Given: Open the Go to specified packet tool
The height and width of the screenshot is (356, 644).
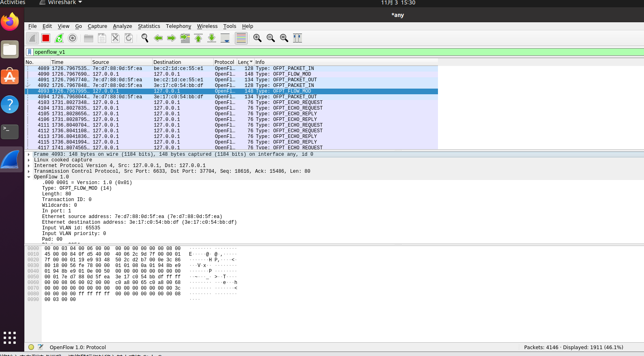Looking at the screenshot, I should tap(185, 38).
